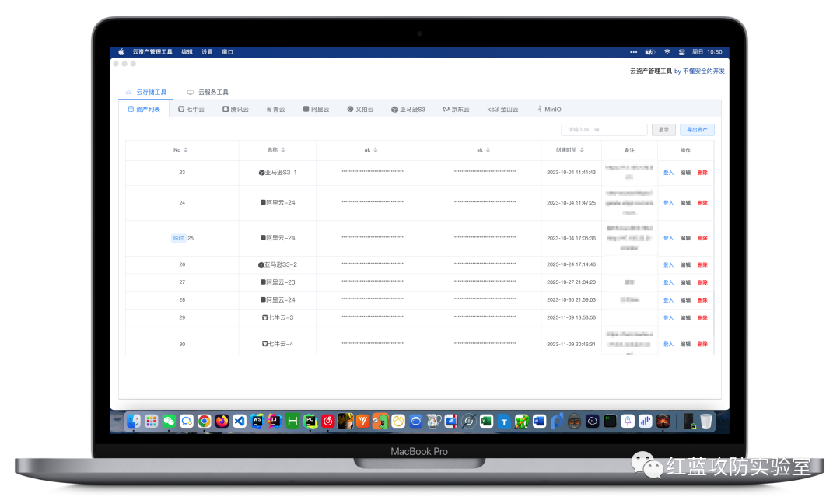Image resolution: width=840 pixels, height=504 pixels.
Task: Open the 设置 menu
Action: [x=208, y=52]
